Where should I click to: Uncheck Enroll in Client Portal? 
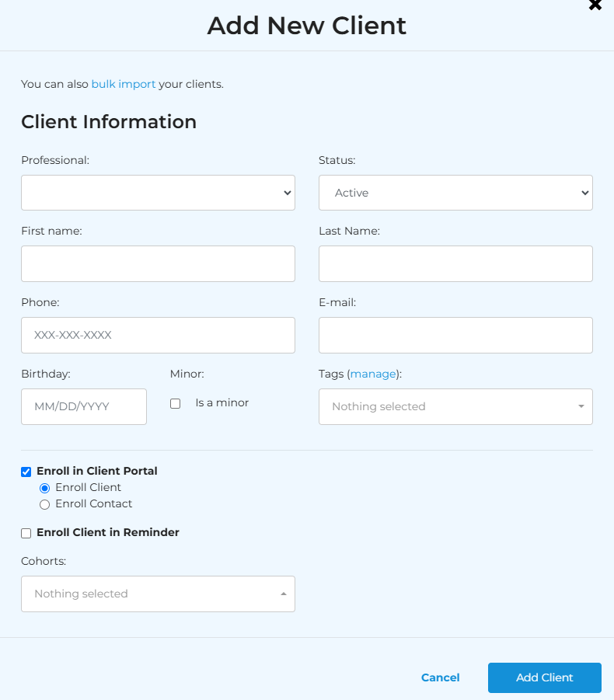(x=26, y=472)
